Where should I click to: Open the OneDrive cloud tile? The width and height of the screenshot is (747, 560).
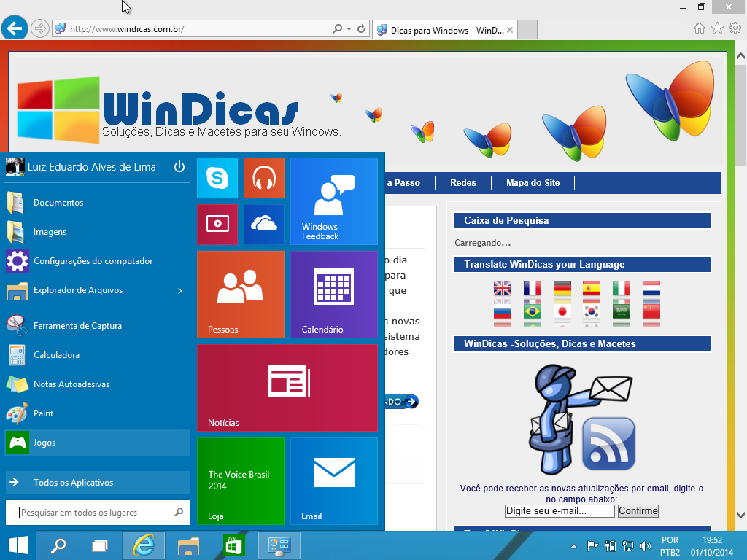264,225
